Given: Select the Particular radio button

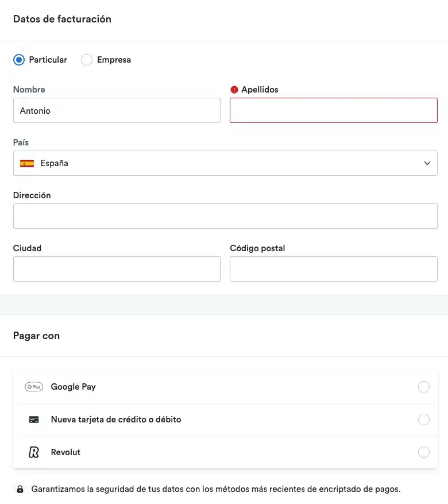Looking at the screenshot, I should point(18,59).
